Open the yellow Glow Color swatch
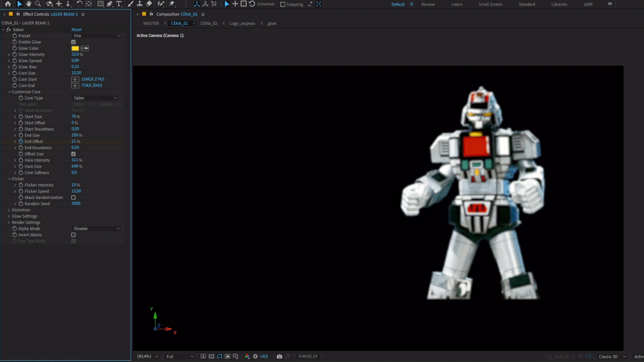 click(75, 48)
